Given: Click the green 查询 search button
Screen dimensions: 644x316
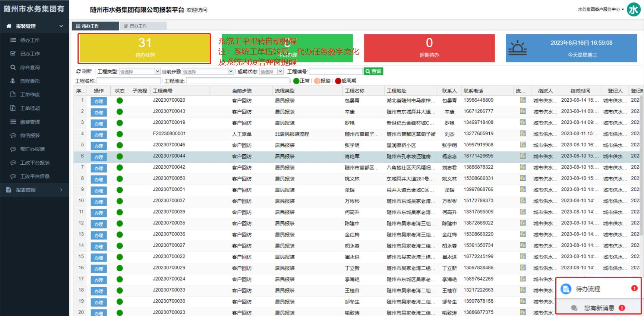Looking at the screenshot, I should [373, 71].
